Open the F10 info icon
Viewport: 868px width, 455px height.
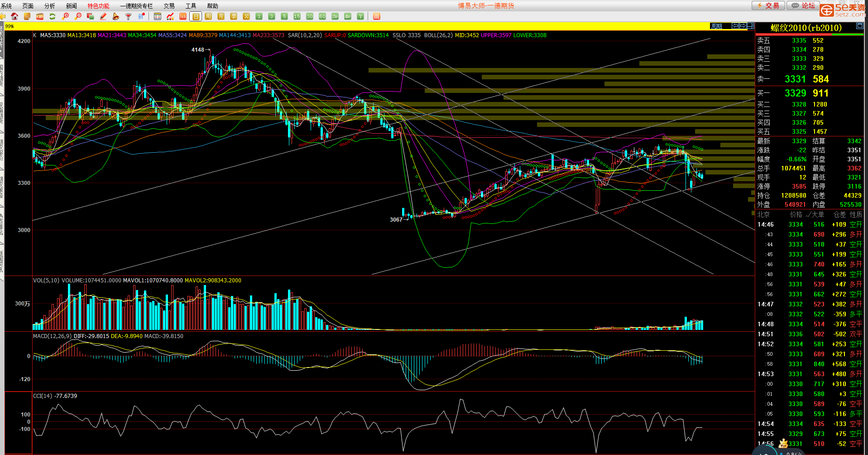point(40,16)
